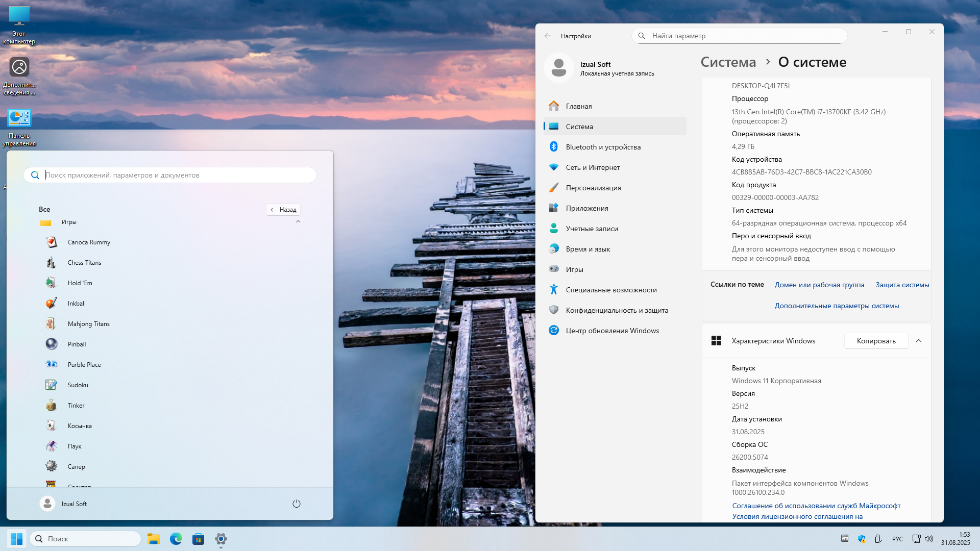Open Bluetooth и устройства settings
Image resolution: width=980 pixels, height=551 pixels.
pyautogui.click(x=615, y=147)
